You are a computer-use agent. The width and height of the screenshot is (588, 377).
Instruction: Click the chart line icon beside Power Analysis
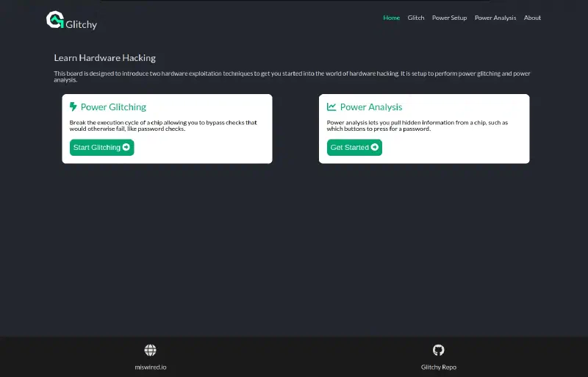point(331,107)
